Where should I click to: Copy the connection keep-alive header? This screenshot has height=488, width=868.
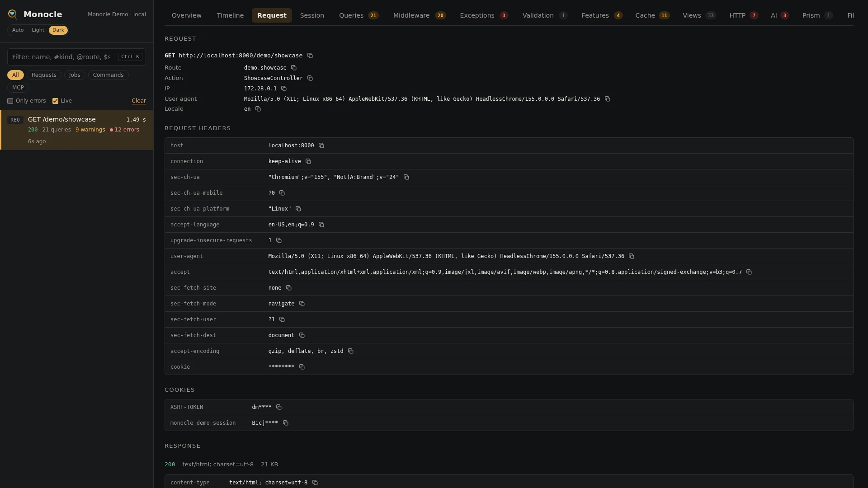(308, 161)
